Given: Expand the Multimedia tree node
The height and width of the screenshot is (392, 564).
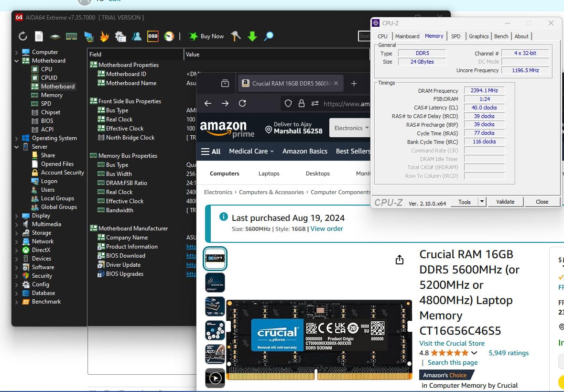Looking at the screenshot, I should (17, 224).
